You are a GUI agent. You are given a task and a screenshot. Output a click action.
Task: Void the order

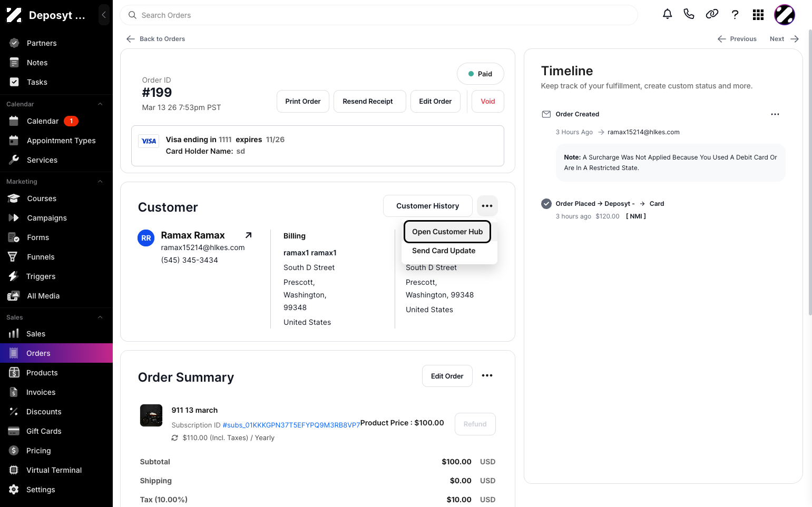pyautogui.click(x=488, y=102)
